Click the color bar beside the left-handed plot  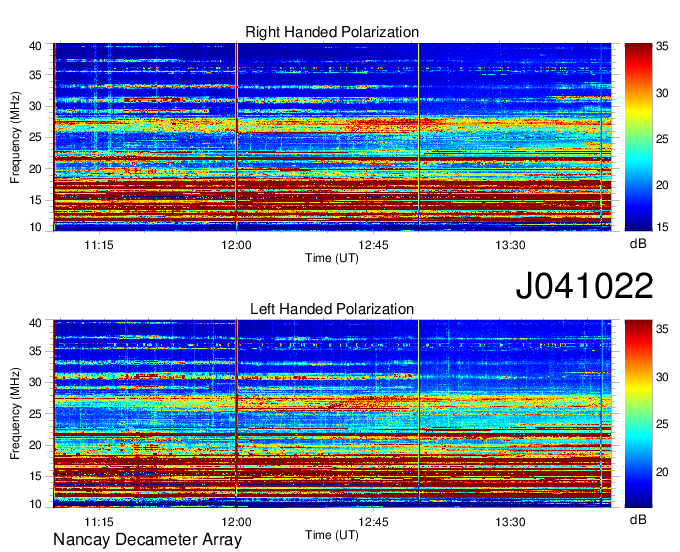(x=638, y=413)
